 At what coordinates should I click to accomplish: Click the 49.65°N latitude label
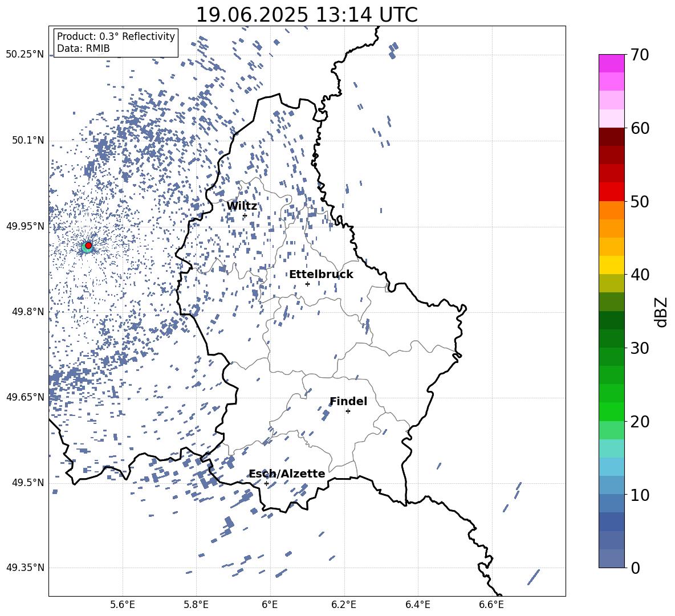tap(25, 397)
